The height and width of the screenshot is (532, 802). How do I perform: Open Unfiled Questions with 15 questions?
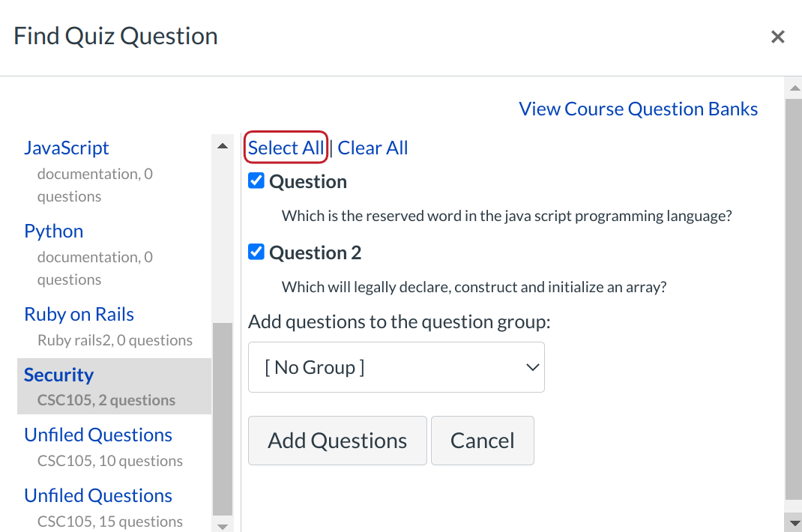click(98, 495)
